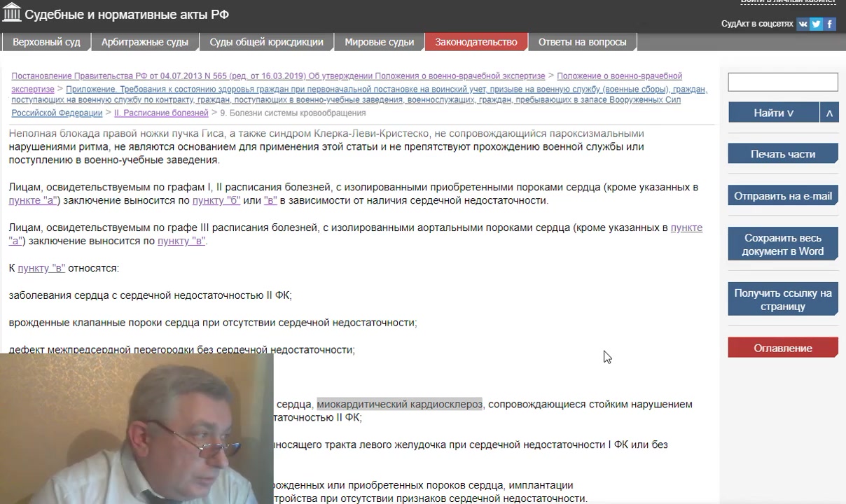846x504 pixels.
Task: Open the Twitter social icon
Action: pos(817,24)
